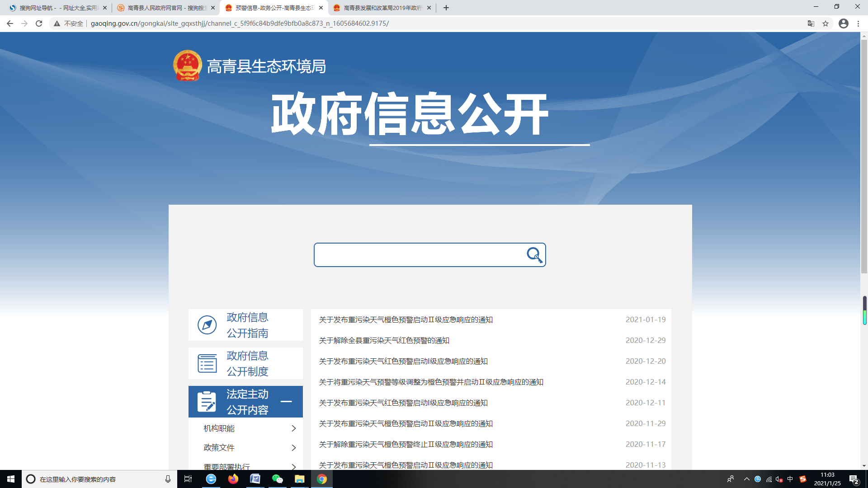The image size is (868, 488).
Task: Reload the page with refresh icon
Action: [x=39, y=23]
